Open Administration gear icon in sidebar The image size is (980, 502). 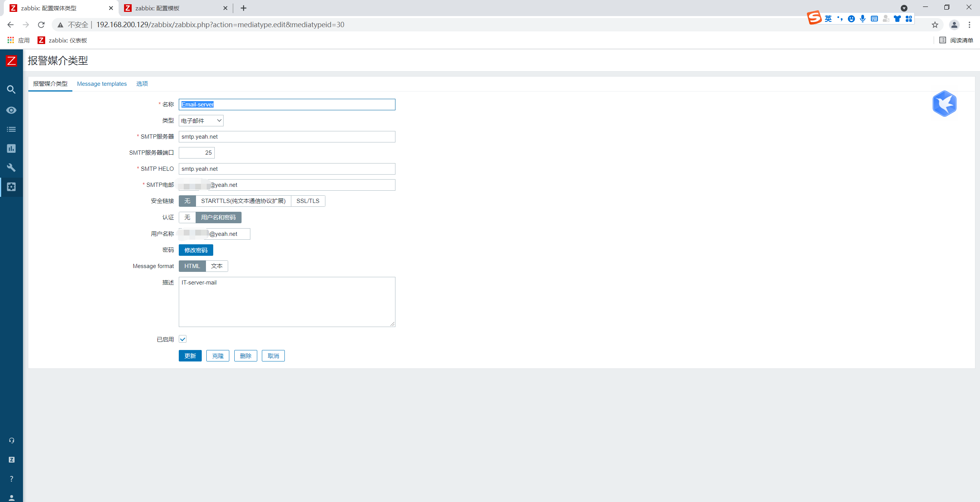[11, 187]
